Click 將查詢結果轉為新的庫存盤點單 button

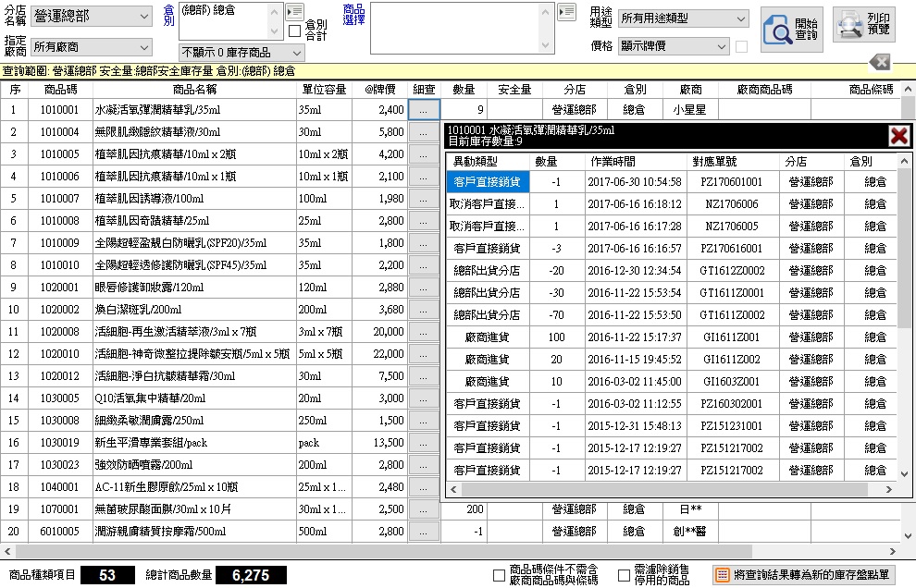(804, 575)
